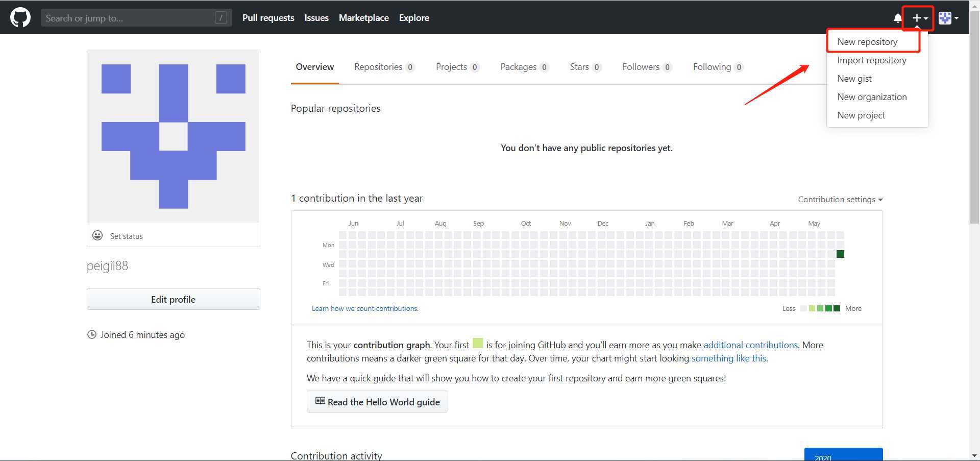The width and height of the screenshot is (980, 461).
Task: Open the GitHub logo homepage
Action: coord(20,17)
